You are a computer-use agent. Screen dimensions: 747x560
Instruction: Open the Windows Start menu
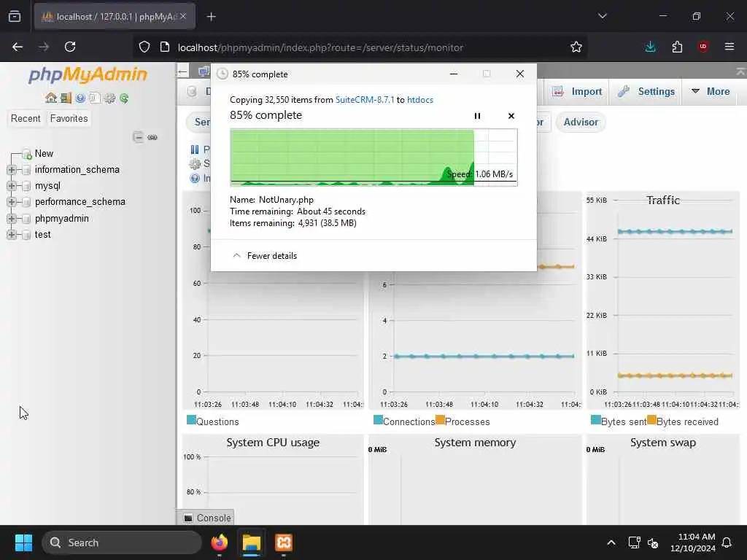[x=23, y=542]
